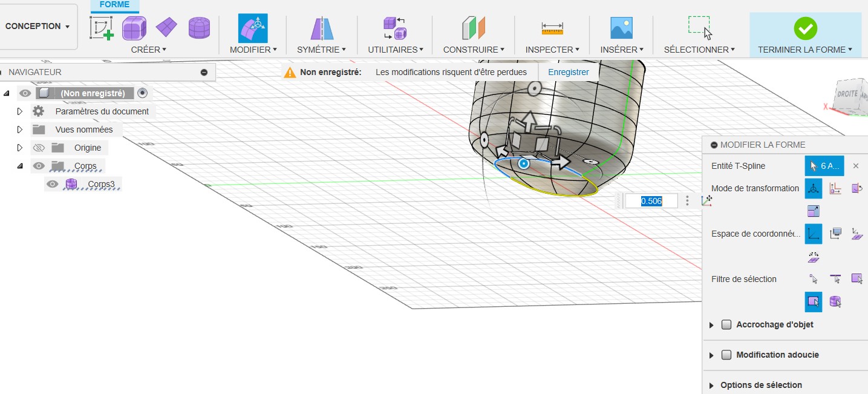
Task: Enable the Modification adoucie checkbox
Action: pos(727,355)
